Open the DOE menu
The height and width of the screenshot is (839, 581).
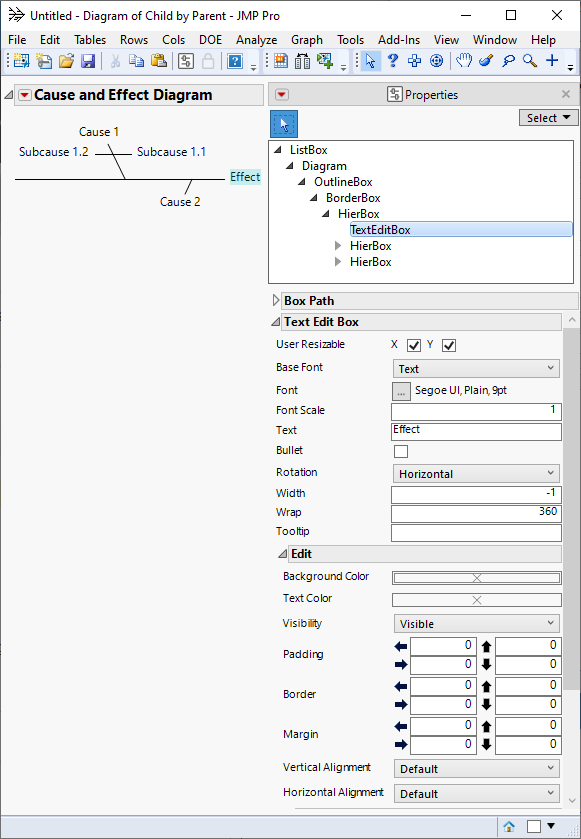210,40
